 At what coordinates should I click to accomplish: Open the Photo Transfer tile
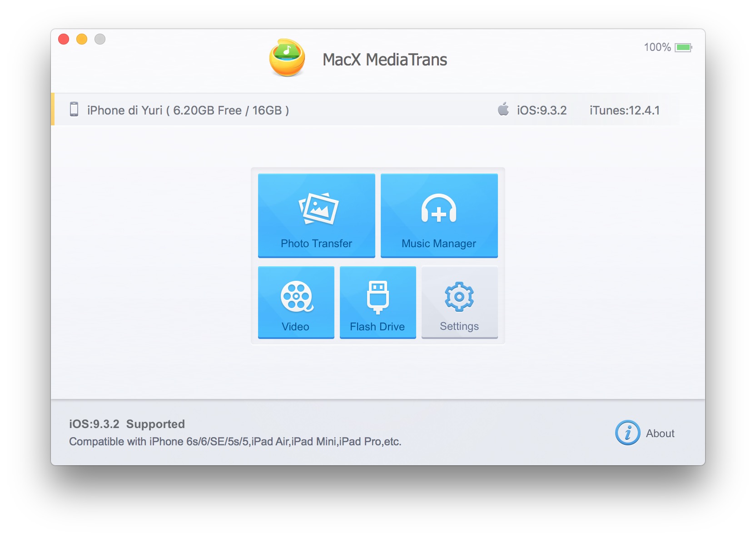317,215
